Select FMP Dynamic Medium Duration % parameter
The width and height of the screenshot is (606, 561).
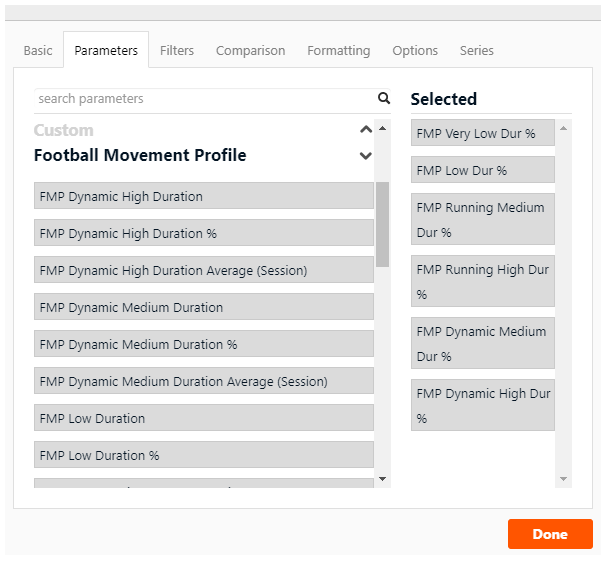(x=204, y=345)
